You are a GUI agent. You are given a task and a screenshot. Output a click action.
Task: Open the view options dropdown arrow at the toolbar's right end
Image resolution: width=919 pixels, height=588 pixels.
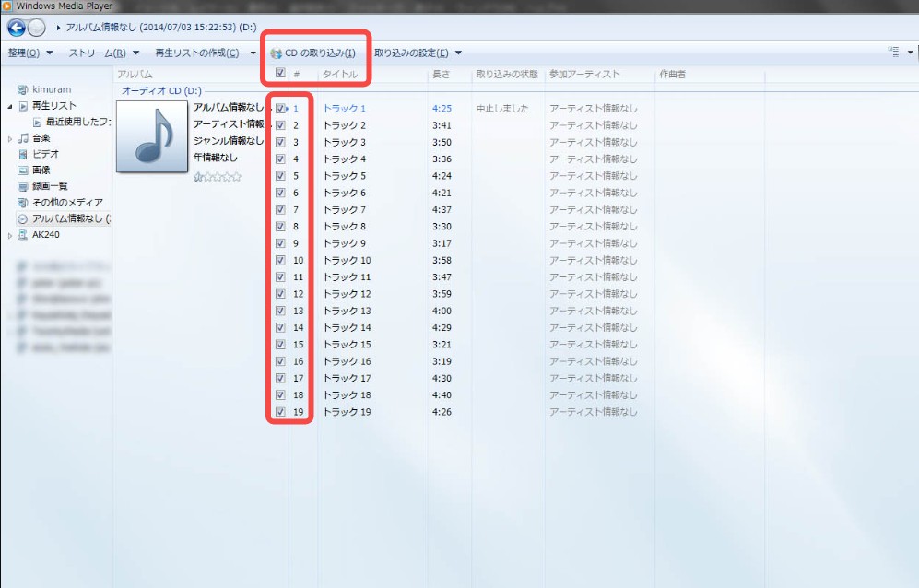[x=910, y=53]
